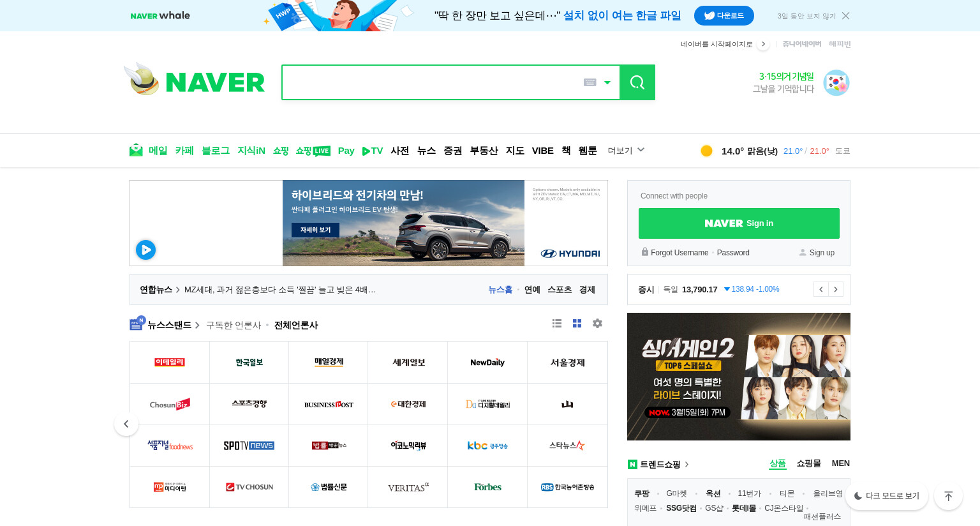Click the 3일 동안 보지 않기 link

point(806,16)
